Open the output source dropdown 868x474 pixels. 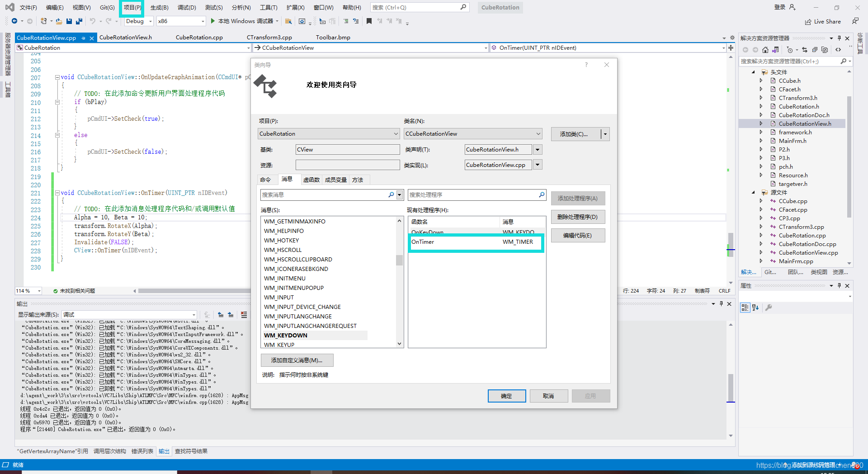[194, 315]
